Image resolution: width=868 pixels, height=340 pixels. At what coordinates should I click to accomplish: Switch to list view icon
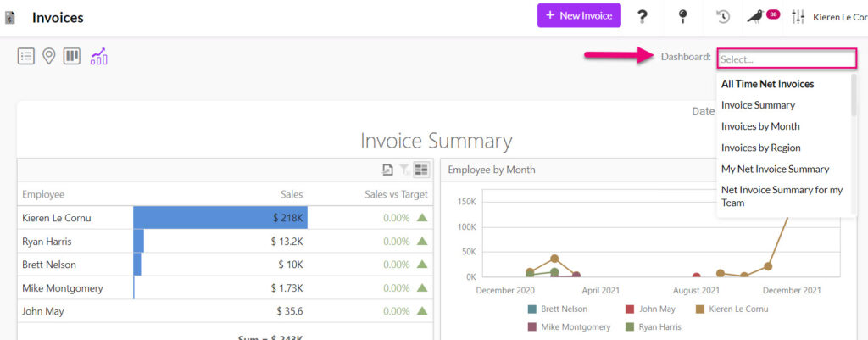(x=26, y=56)
